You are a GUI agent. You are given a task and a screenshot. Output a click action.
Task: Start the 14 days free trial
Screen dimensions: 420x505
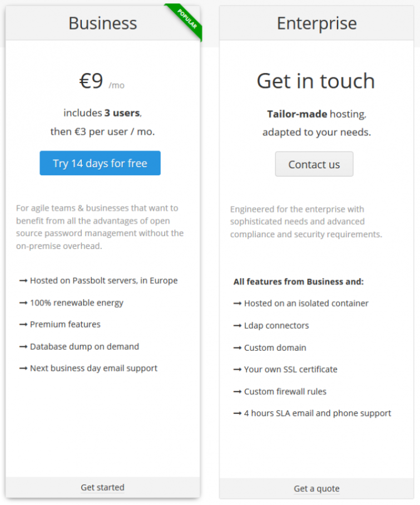[100, 163]
